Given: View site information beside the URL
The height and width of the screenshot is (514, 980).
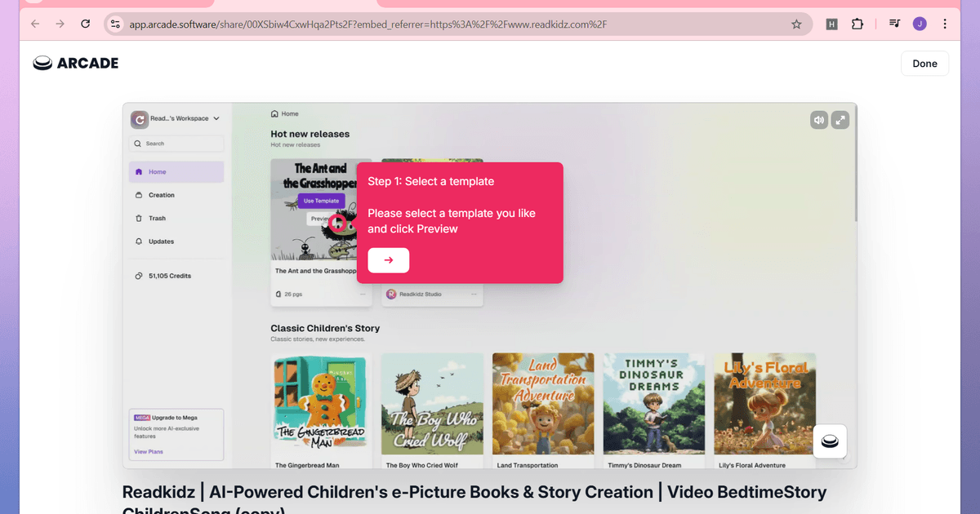Looking at the screenshot, I should pos(115,24).
